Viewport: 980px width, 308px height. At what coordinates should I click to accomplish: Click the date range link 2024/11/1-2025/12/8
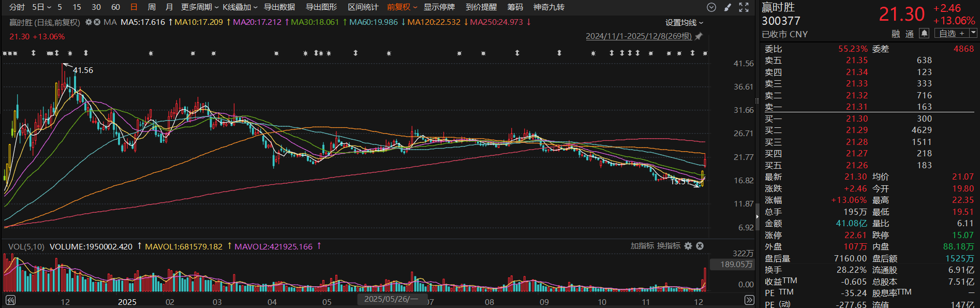639,36
